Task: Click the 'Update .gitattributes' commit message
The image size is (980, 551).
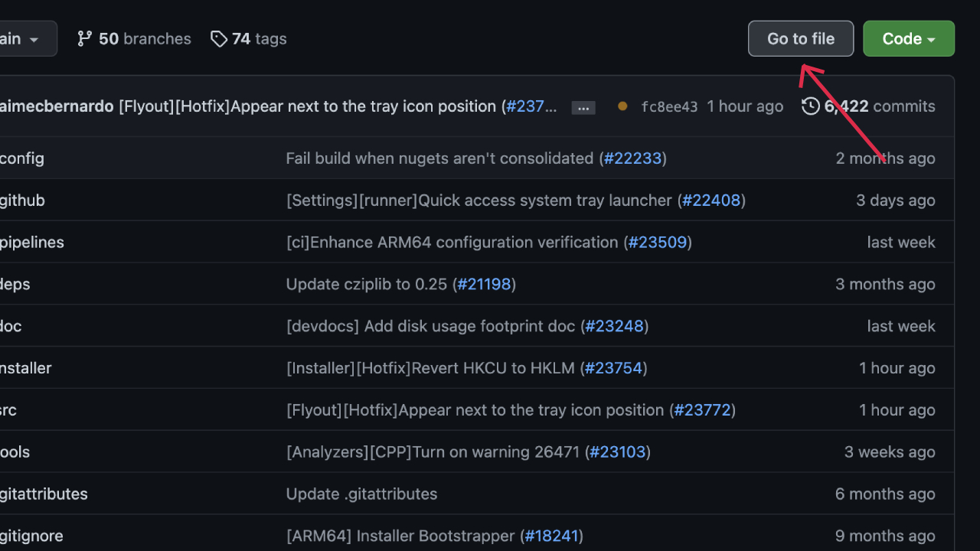Action: 361,494
